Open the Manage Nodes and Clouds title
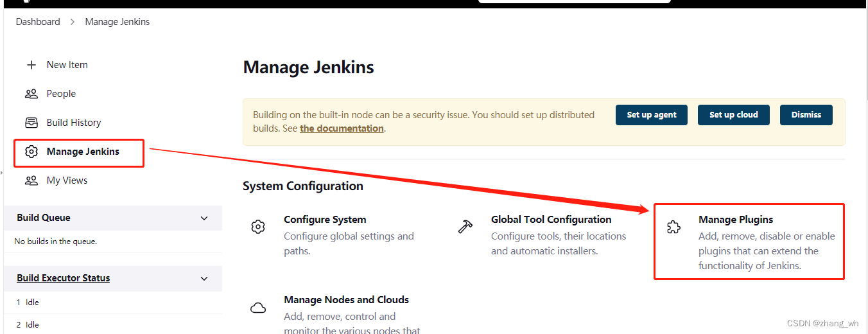The image size is (868, 334). coord(347,300)
